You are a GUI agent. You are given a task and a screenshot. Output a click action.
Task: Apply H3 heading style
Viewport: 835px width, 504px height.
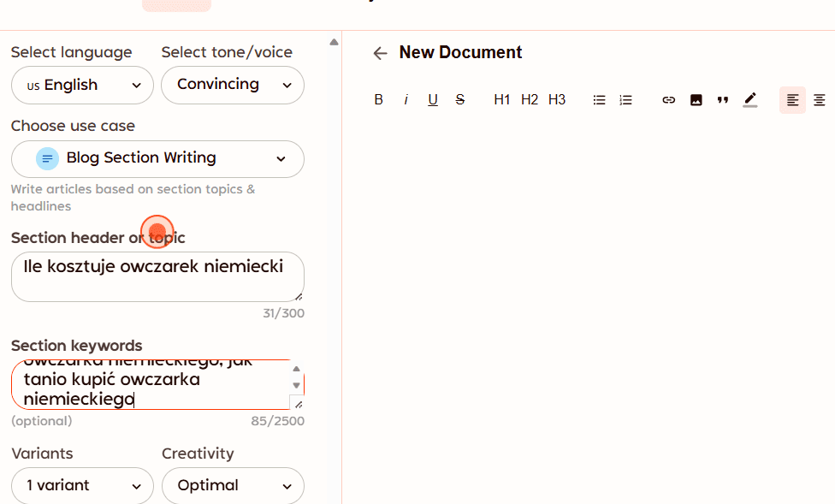(x=557, y=100)
